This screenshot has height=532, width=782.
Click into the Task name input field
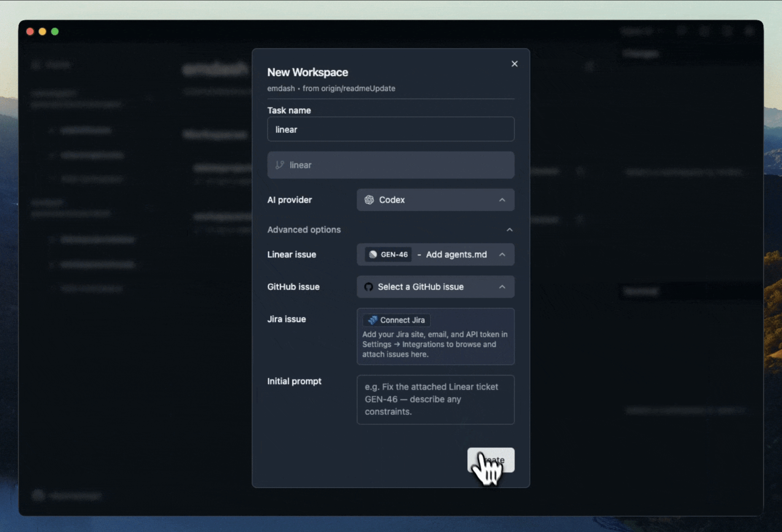pyautogui.click(x=390, y=129)
